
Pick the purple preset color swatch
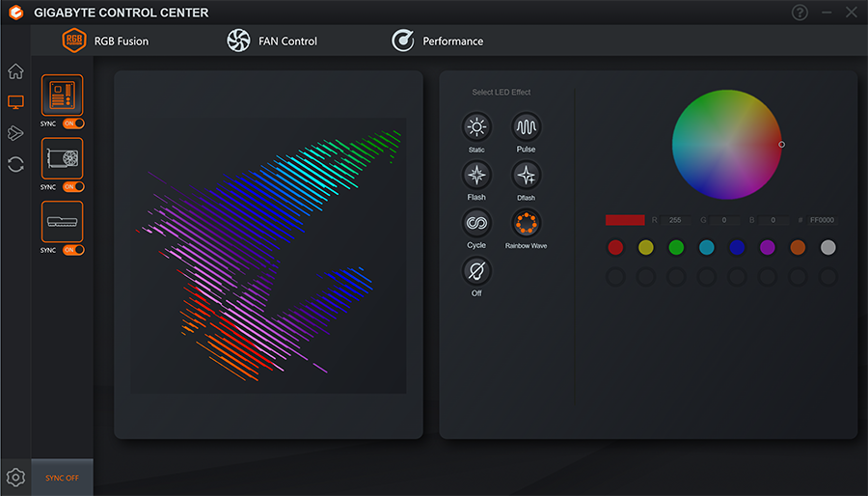click(768, 247)
